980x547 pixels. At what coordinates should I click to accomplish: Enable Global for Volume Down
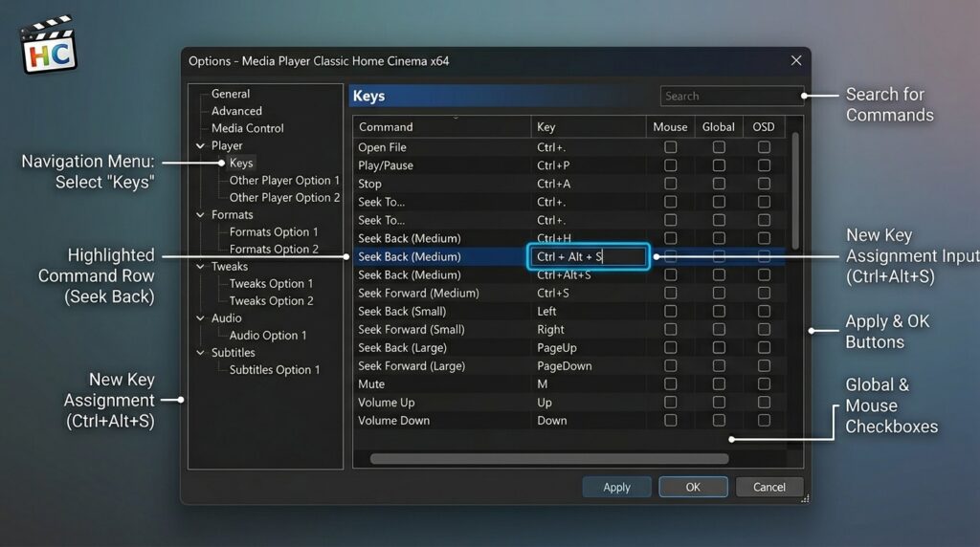click(x=719, y=420)
